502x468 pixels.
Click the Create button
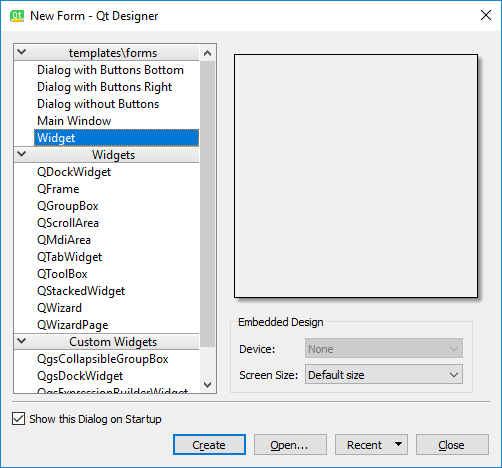209,445
